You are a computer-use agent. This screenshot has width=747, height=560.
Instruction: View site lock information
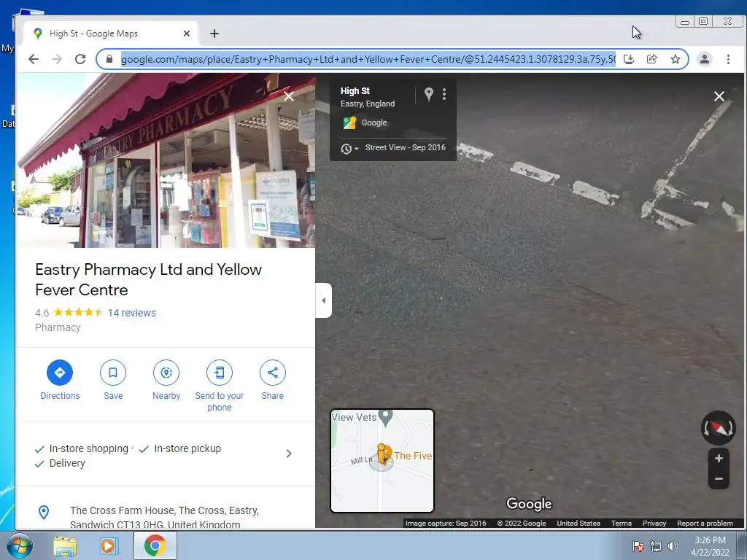109,59
